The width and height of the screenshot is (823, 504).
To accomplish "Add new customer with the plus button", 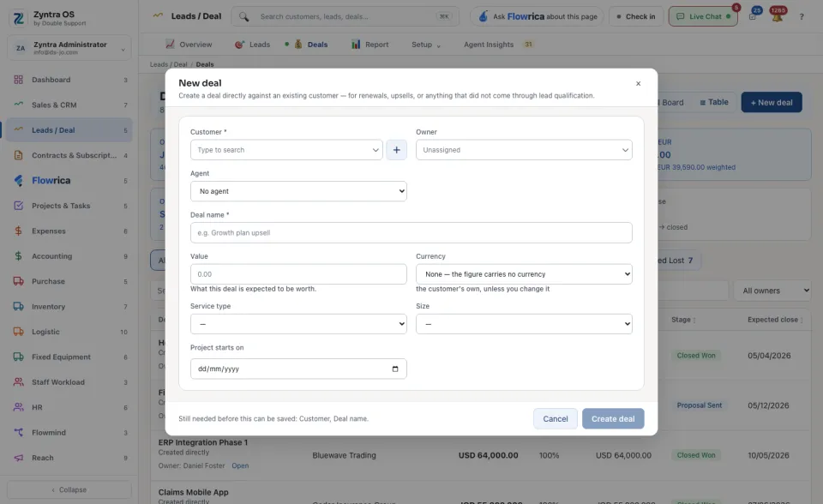I will [x=396, y=150].
